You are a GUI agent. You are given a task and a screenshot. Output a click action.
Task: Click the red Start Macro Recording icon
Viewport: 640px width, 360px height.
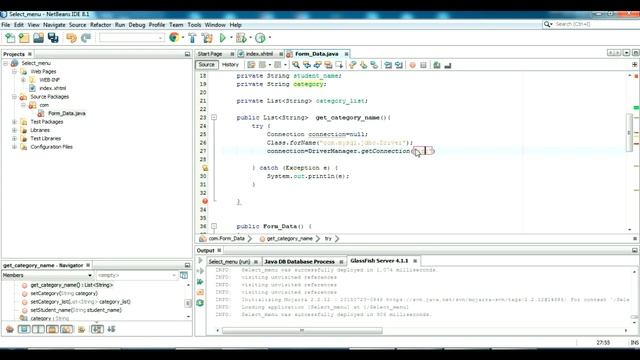coord(413,65)
